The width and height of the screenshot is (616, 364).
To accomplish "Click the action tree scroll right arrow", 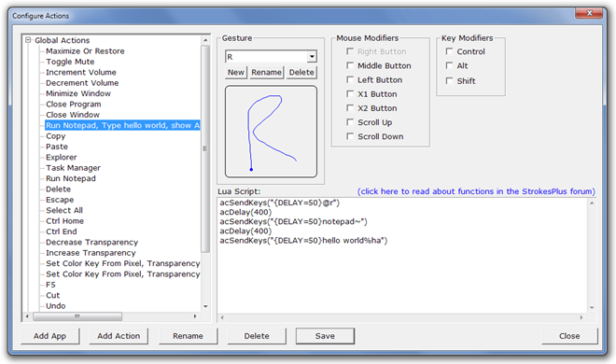I will (195, 316).
